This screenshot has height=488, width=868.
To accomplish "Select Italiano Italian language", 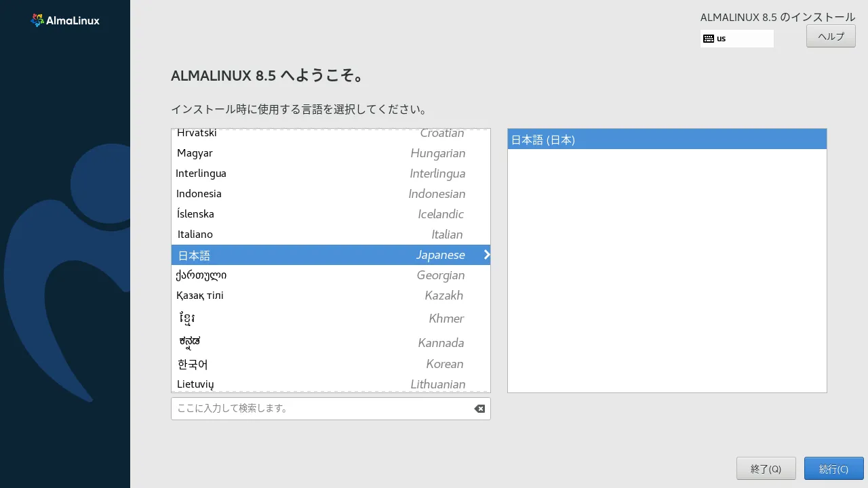I will pyautogui.click(x=331, y=235).
